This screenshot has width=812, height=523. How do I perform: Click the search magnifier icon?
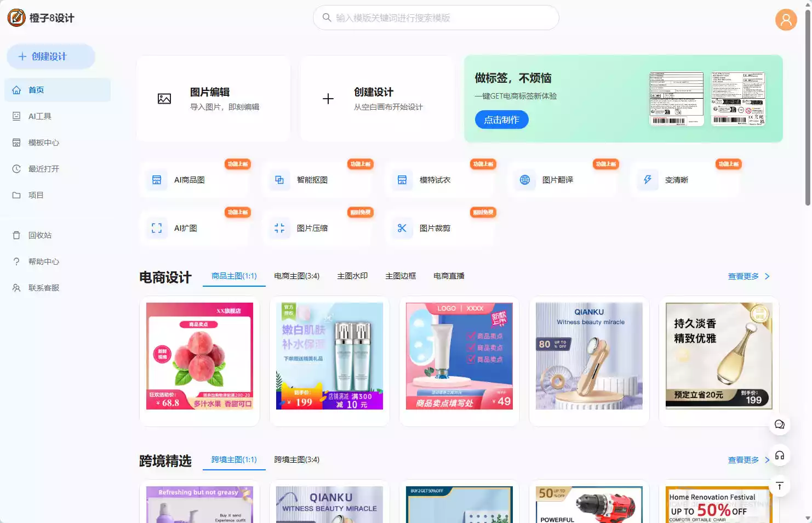(327, 18)
